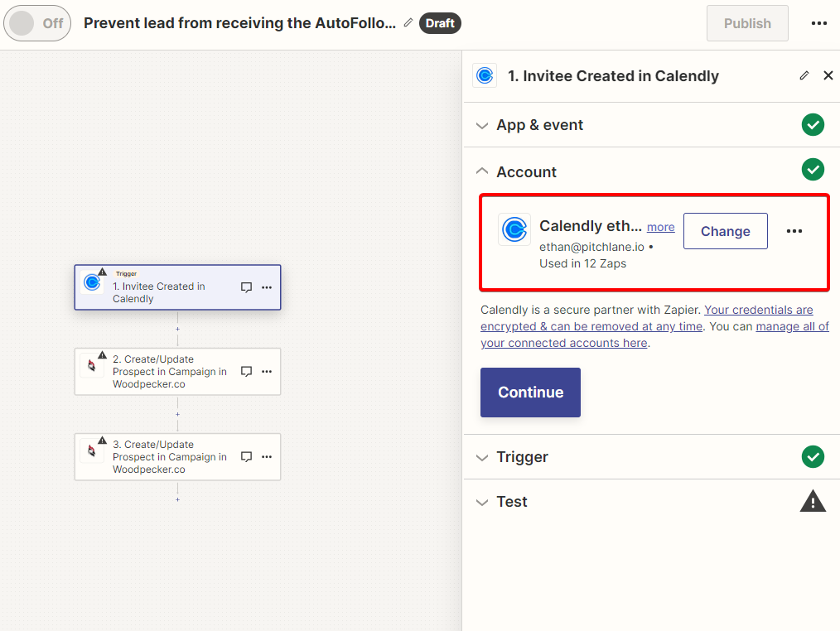Click the Trigger label on step 1
The width and height of the screenshot is (840, 631).
coord(127,274)
